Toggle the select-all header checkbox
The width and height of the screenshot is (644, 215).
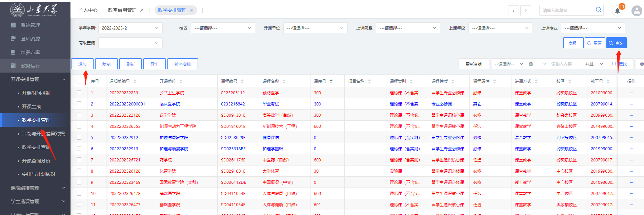point(79,81)
